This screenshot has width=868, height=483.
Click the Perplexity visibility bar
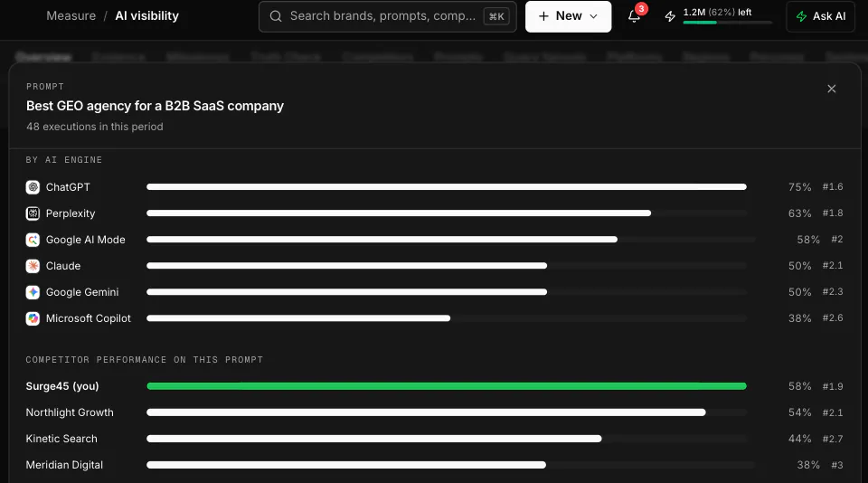point(399,213)
